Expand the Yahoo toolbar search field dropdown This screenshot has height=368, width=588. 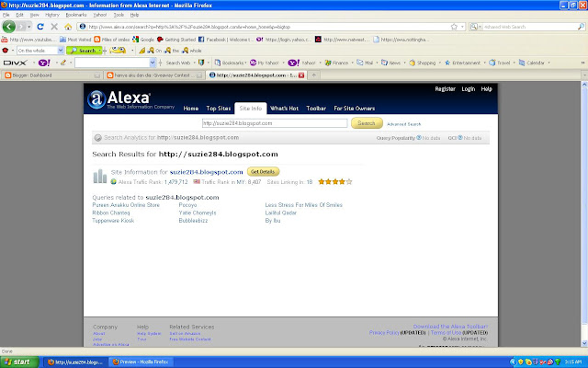tap(153, 63)
